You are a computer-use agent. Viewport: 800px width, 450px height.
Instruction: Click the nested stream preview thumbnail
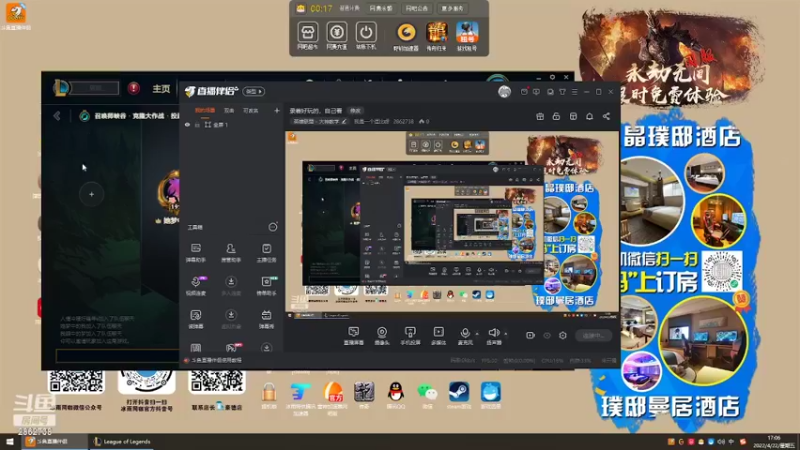point(452,221)
